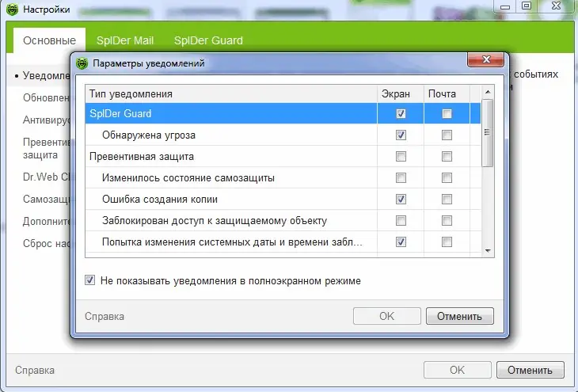
Task: Maximize the Настройки window
Action: click(527, 6)
